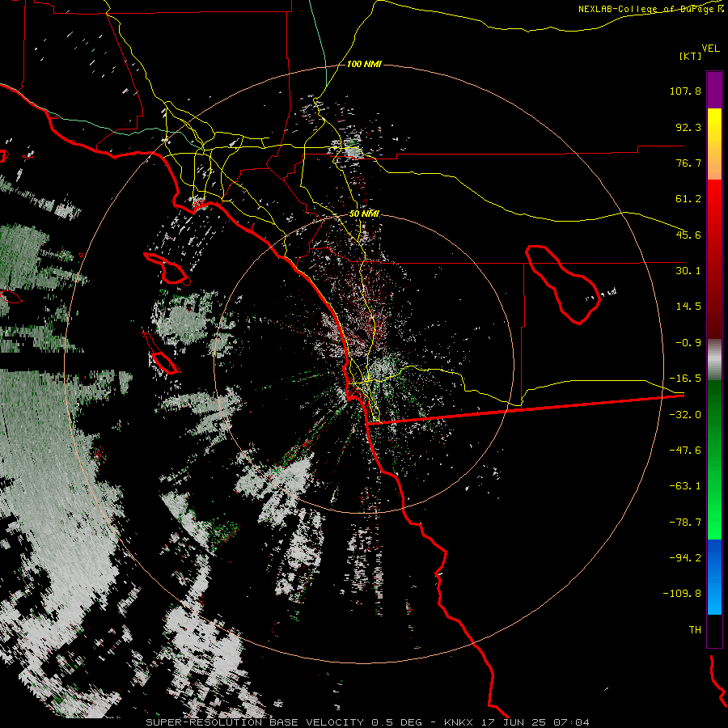Select the 76.7 velocity scale value

(688, 163)
